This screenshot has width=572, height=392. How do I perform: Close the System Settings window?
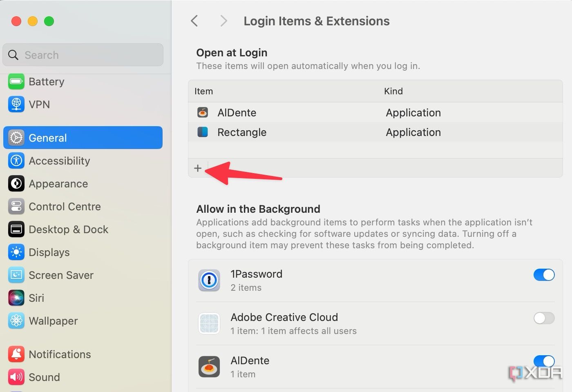tap(16, 21)
